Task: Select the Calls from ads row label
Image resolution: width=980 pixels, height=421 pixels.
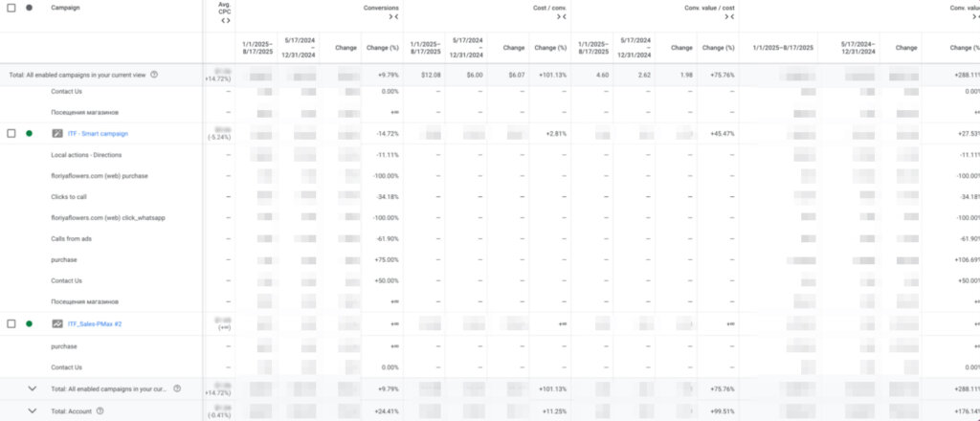Action: tap(71, 238)
